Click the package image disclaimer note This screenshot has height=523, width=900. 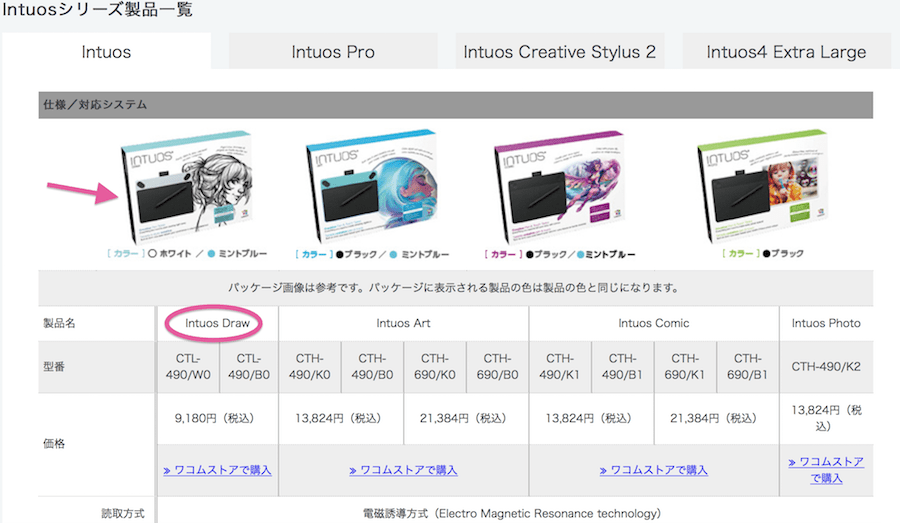[x=453, y=288]
